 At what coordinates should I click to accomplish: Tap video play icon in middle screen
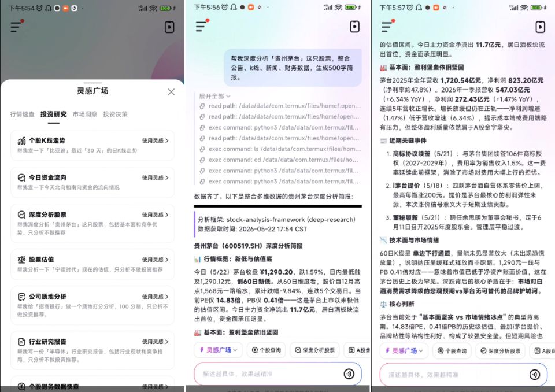click(x=354, y=27)
